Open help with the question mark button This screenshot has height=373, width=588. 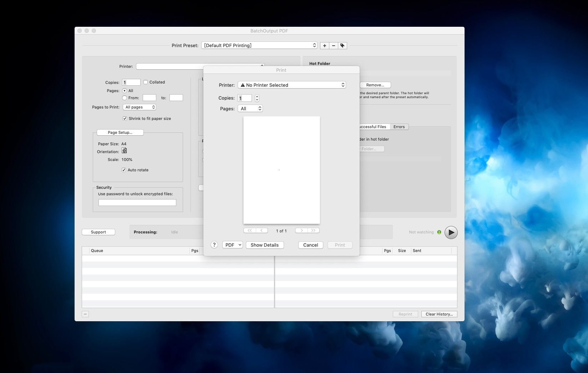(x=214, y=245)
